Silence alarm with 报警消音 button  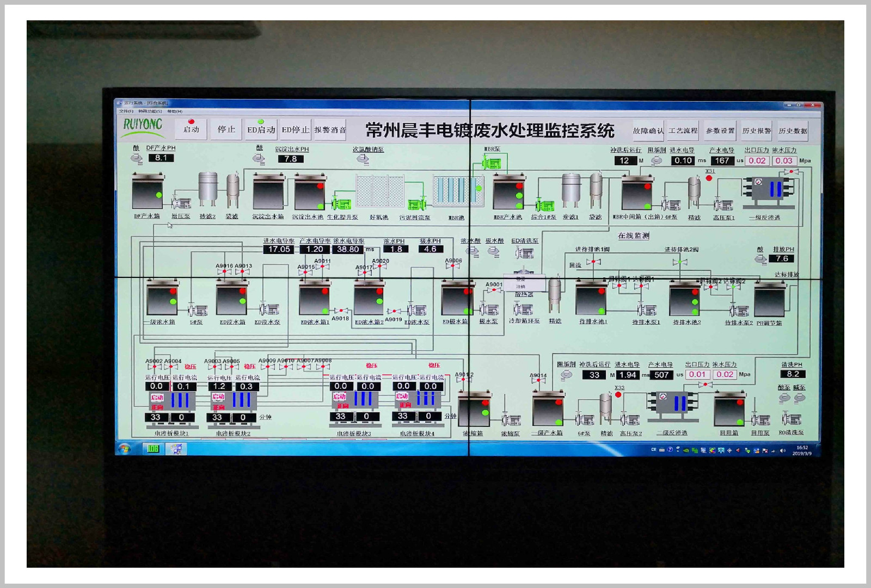(330, 129)
